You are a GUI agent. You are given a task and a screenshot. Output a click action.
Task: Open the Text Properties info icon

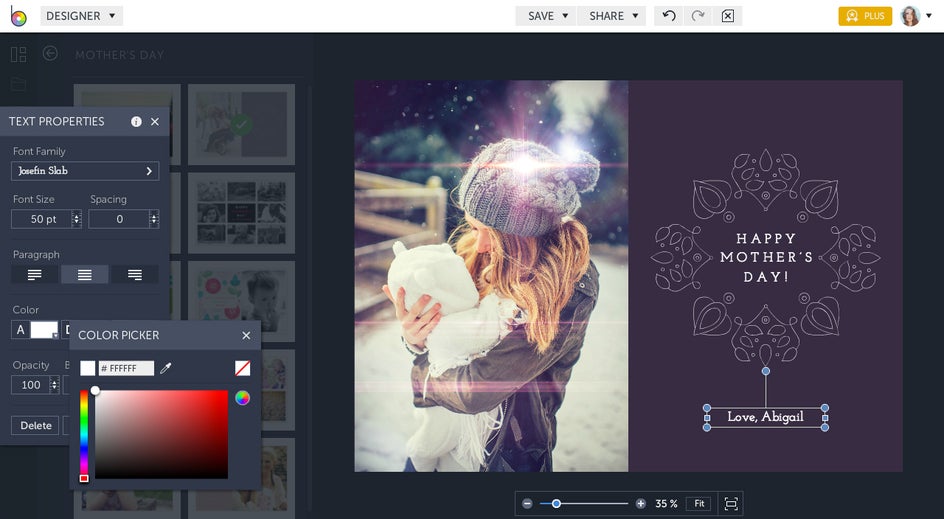pos(136,122)
